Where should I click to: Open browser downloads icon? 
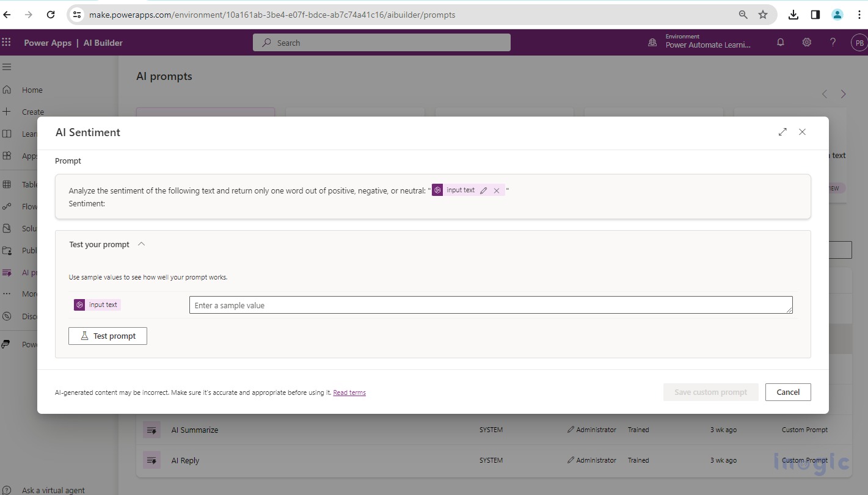(x=793, y=15)
